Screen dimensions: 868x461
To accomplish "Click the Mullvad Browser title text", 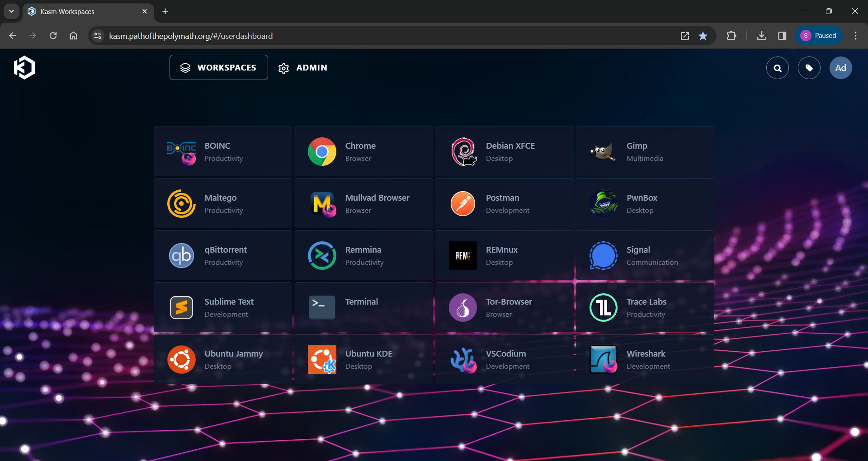I will 377,198.
